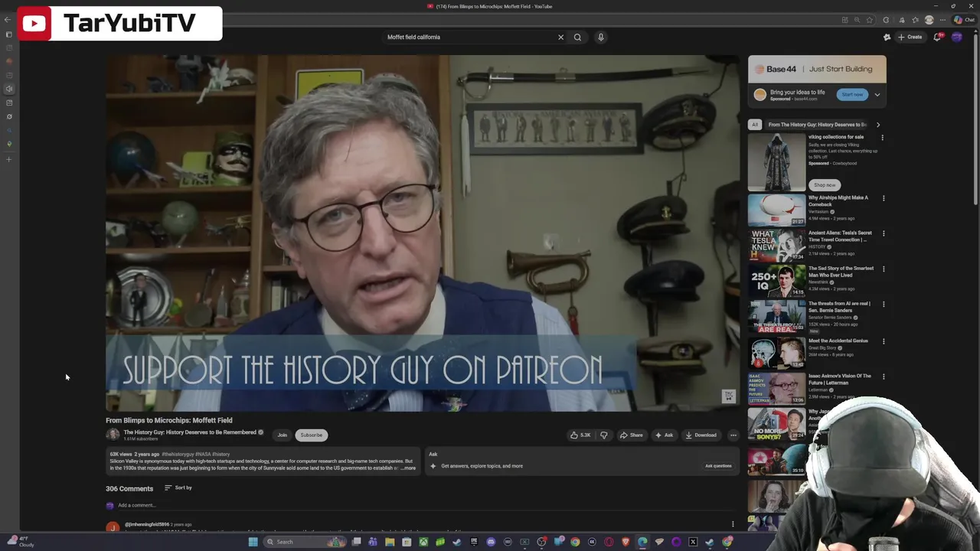
Task: Click the History Guy channel name link
Action: point(190,432)
